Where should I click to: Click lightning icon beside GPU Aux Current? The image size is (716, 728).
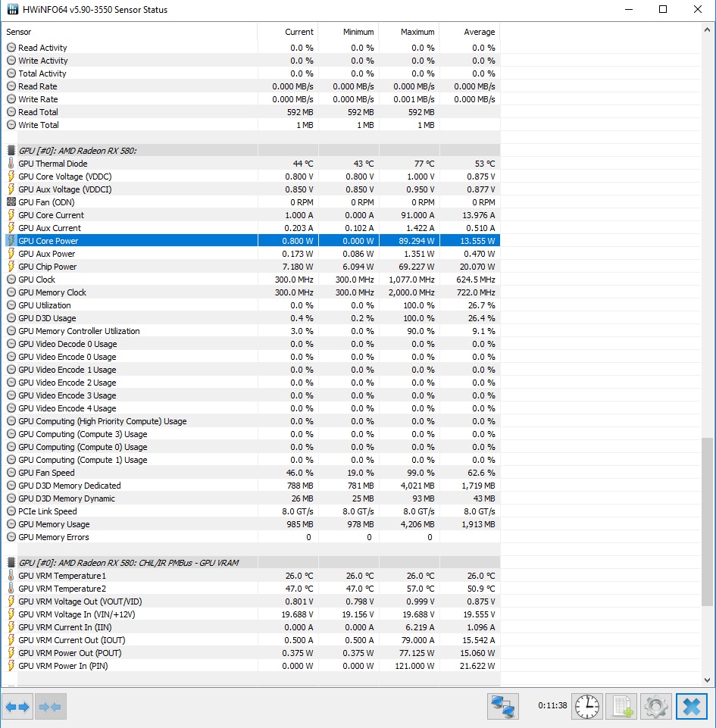(x=11, y=228)
